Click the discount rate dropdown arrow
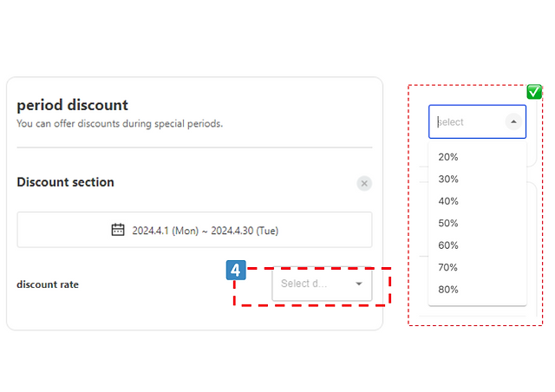555x392 pixels. coord(359,284)
